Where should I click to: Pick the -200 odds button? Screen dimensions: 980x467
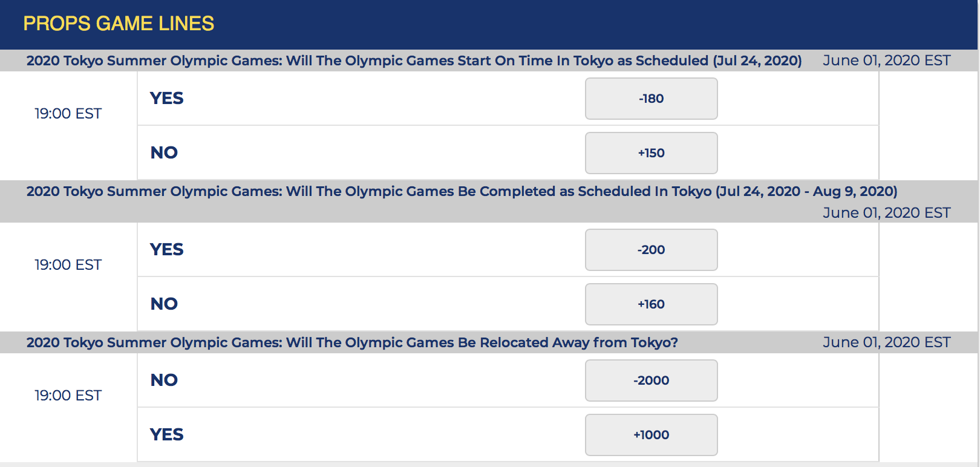click(x=651, y=250)
